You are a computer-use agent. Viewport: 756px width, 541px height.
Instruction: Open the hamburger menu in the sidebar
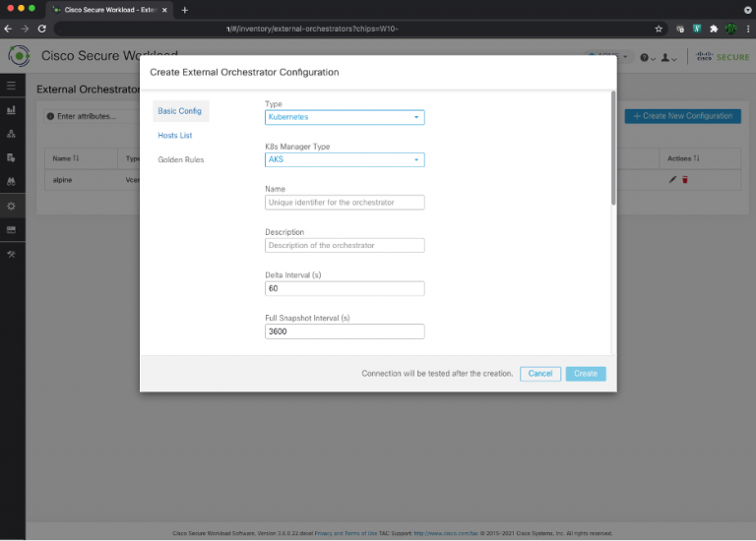point(11,86)
